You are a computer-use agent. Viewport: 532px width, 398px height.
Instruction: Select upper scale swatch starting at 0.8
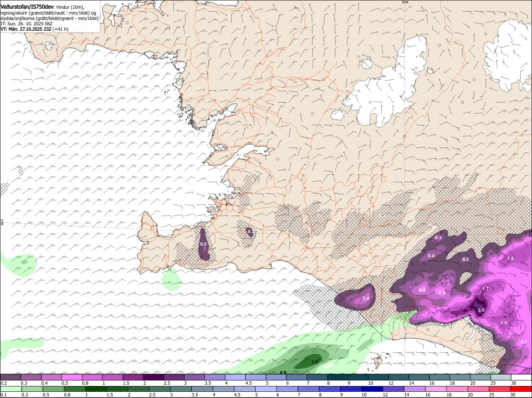(92, 377)
